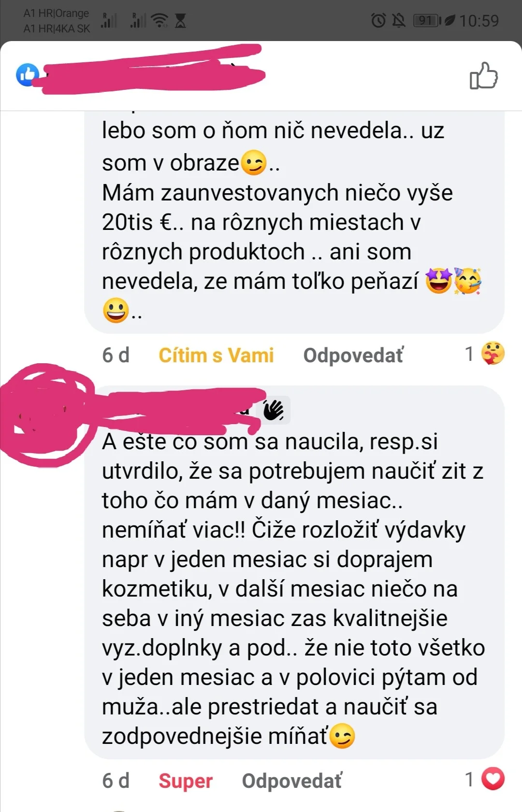Tap the blue like reaction badge in header
Image resolution: width=522 pixels, height=812 pixels.
point(28,75)
